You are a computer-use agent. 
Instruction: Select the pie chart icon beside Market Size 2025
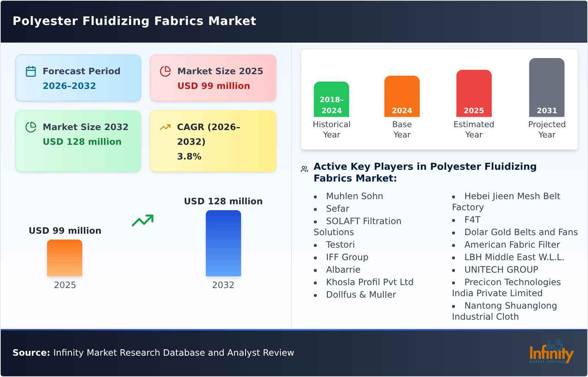click(x=165, y=71)
